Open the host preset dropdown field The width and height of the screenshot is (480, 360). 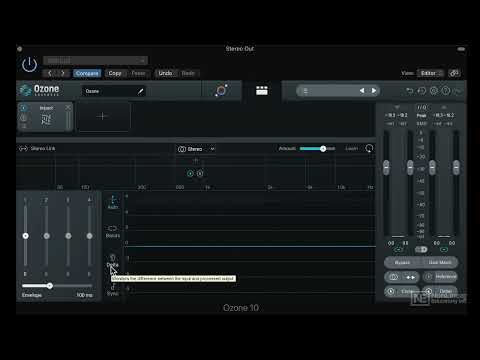[96, 60]
